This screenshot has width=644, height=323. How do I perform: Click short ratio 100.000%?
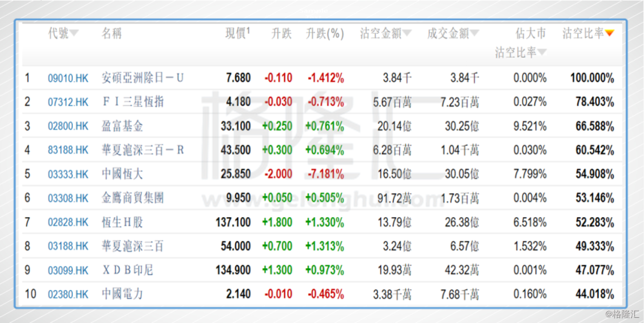point(592,78)
